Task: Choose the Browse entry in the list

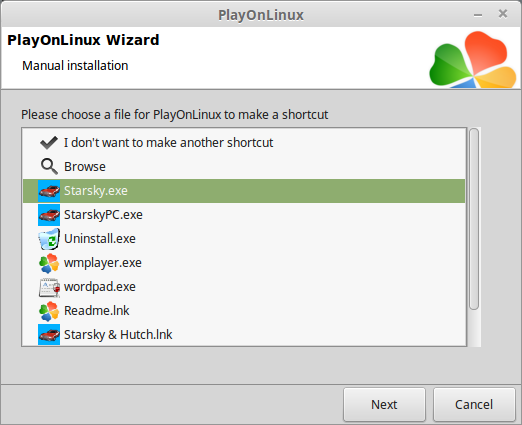Action: coord(244,167)
